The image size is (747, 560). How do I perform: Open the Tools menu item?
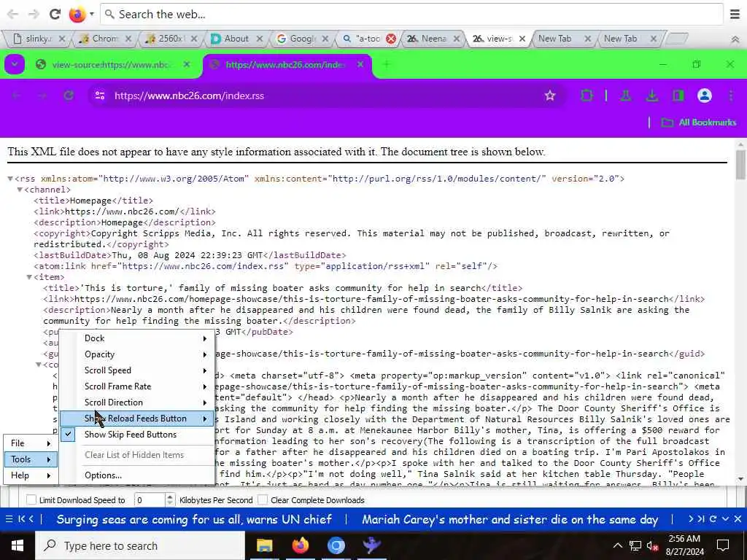pos(31,459)
